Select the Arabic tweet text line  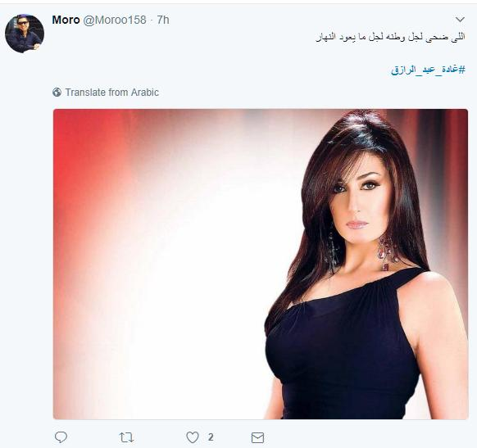point(391,37)
